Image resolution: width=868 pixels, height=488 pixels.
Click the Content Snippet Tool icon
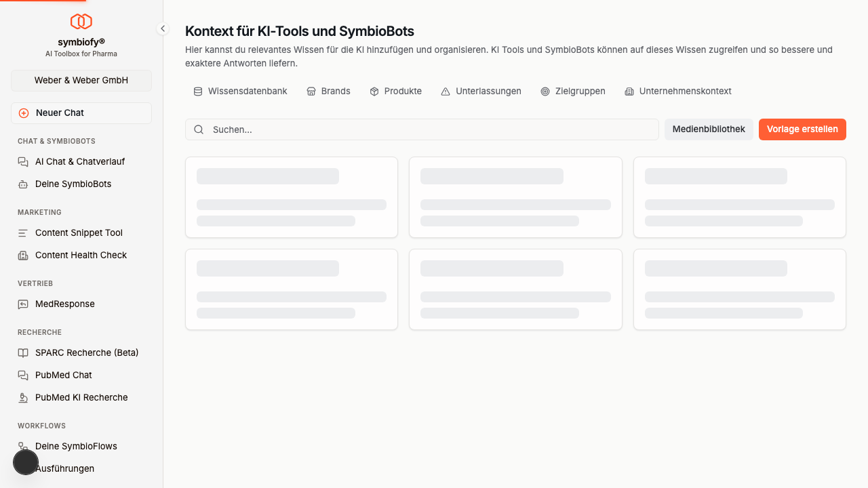(23, 233)
